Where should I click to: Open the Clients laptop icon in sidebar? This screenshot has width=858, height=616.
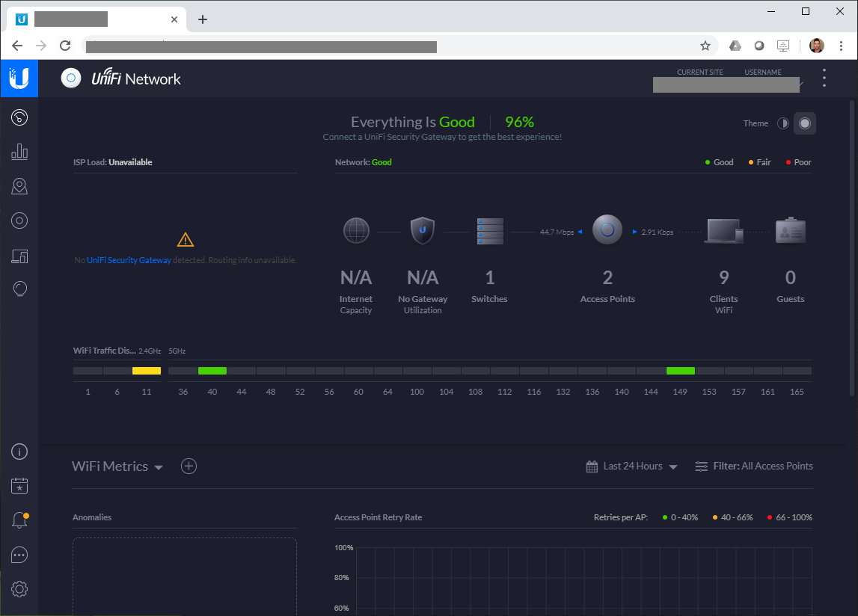tap(19, 256)
